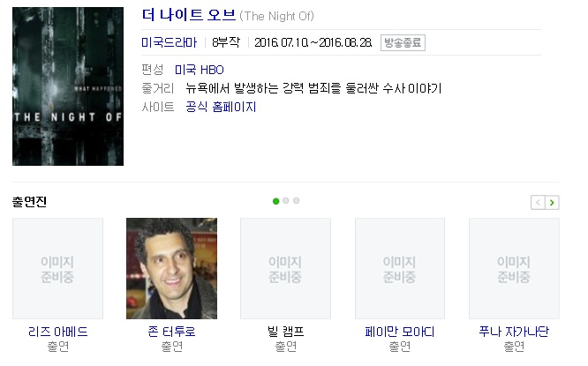Click the 빌 캠프 placeholder image

click(285, 269)
